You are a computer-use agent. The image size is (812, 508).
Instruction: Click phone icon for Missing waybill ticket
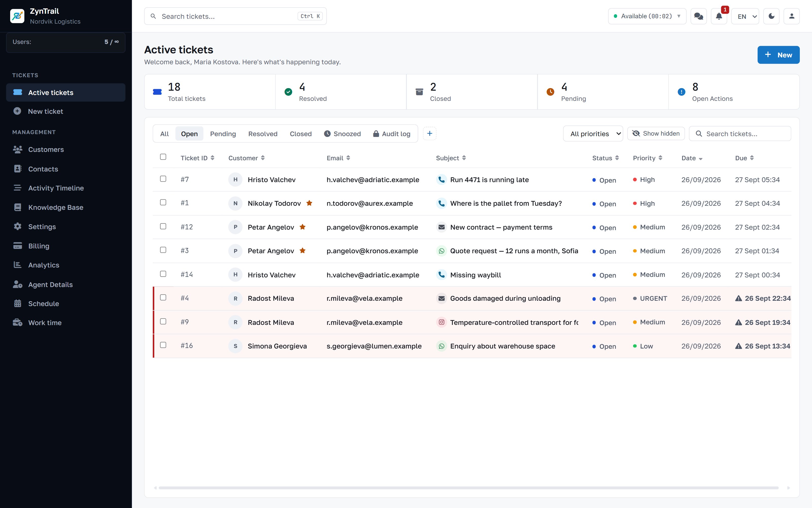[442, 275]
